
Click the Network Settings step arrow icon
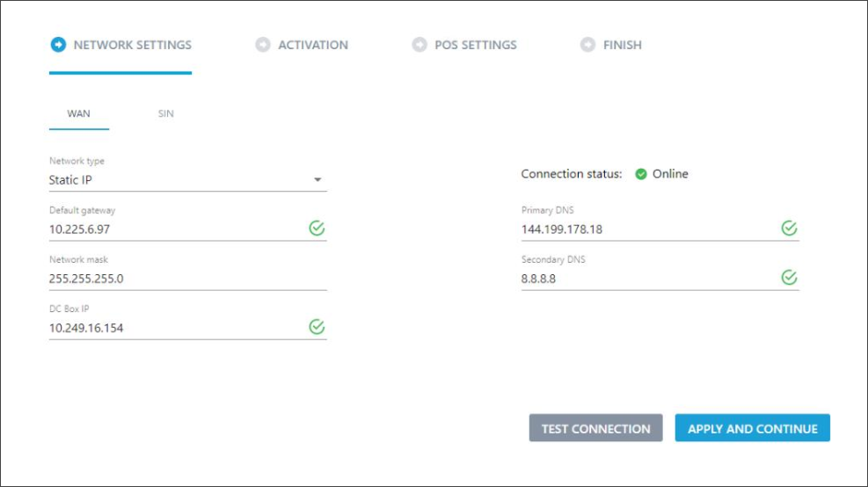click(x=58, y=45)
